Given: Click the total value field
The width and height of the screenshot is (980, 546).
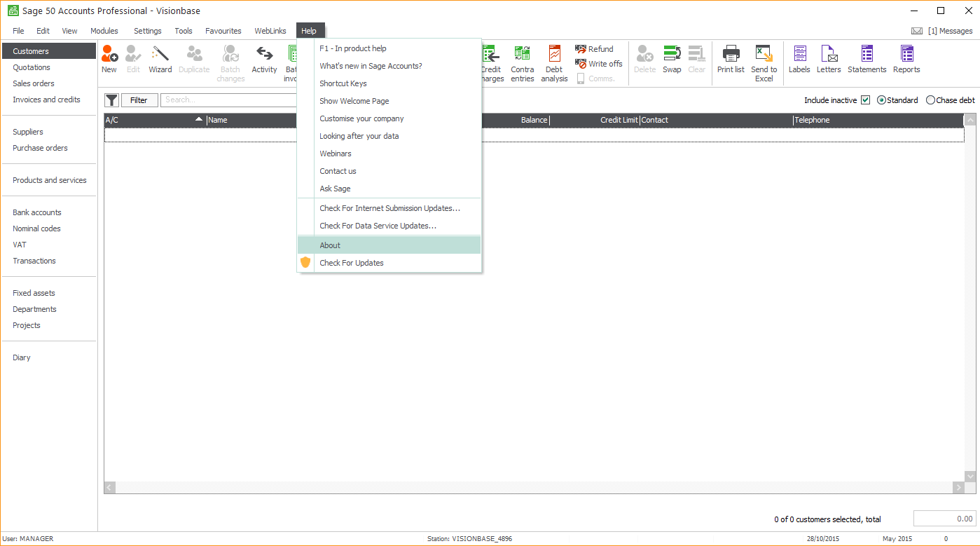Looking at the screenshot, I should click(x=944, y=519).
